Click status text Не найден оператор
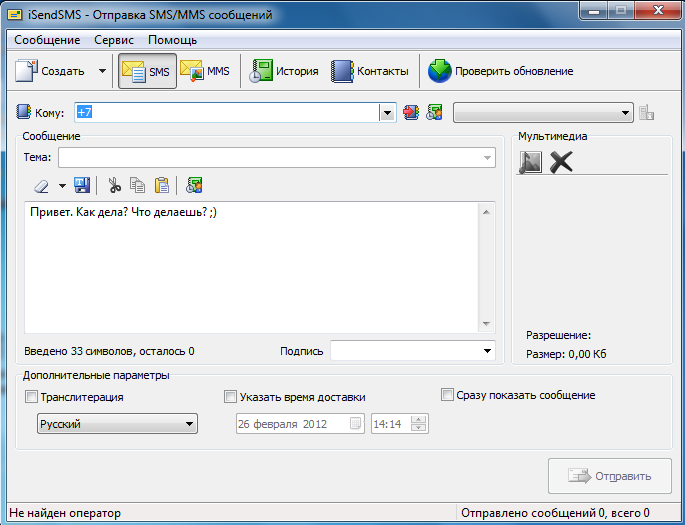685x525 pixels. click(x=65, y=513)
